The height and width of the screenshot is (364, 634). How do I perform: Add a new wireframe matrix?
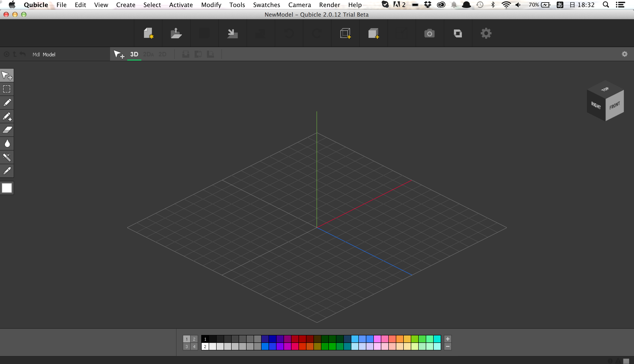[345, 33]
